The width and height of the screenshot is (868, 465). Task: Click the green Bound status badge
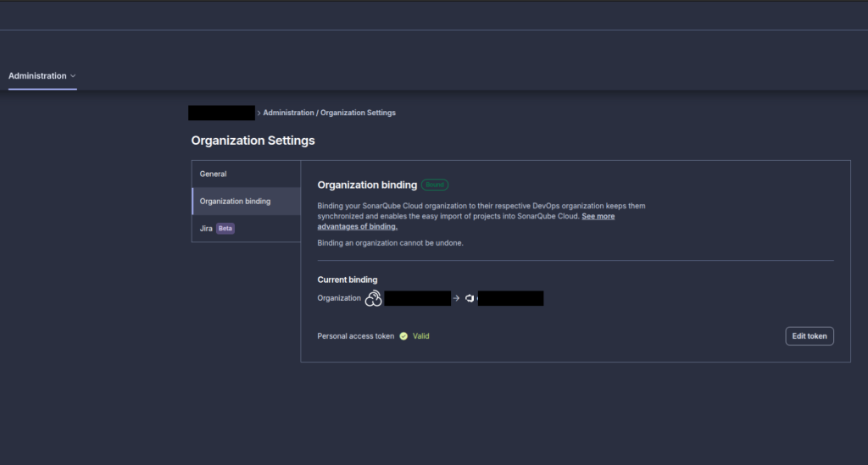click(x=435, y=185)
